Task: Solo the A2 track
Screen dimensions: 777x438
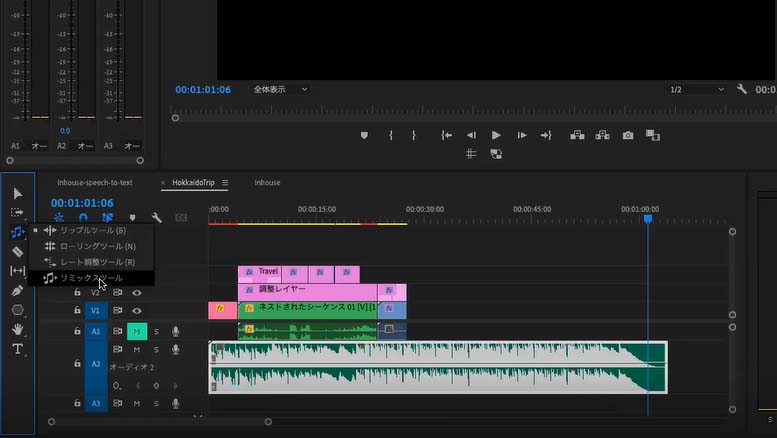Action: (156, 349)
